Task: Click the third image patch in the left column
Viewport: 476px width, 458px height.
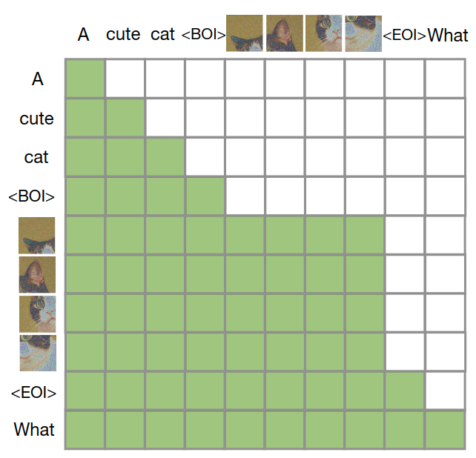Action: coord(37,313)
